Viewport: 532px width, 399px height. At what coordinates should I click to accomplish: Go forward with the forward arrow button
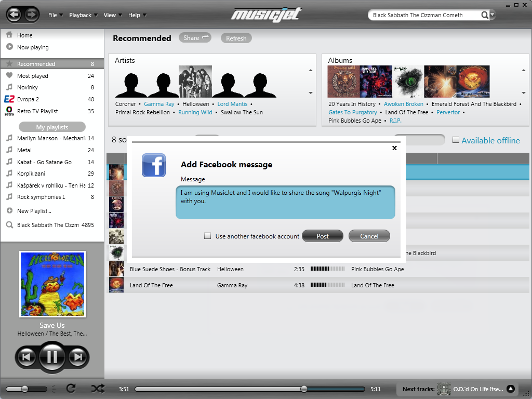pos(31,15)
